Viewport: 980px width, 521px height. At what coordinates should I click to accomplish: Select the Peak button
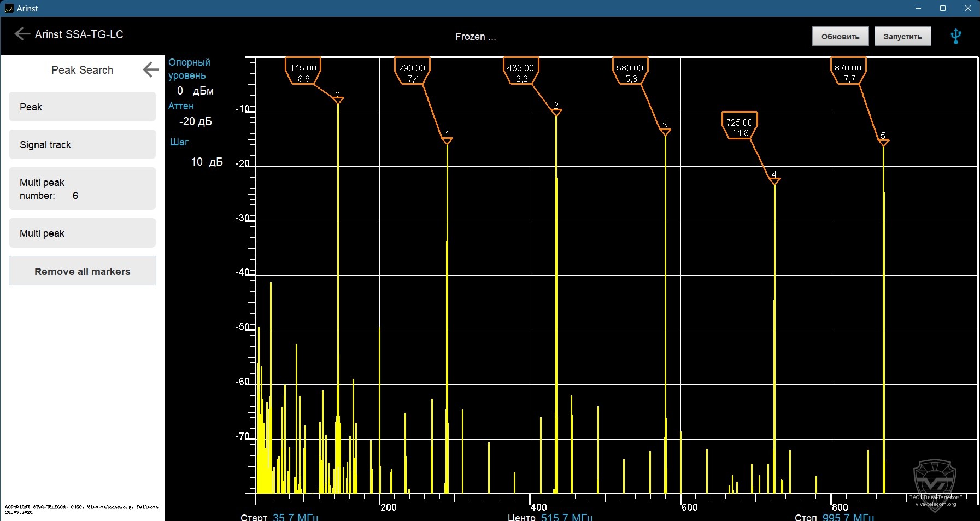[83, 107]
